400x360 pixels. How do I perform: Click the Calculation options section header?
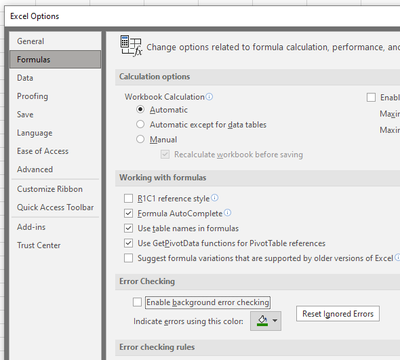click(x=155, y=77)
